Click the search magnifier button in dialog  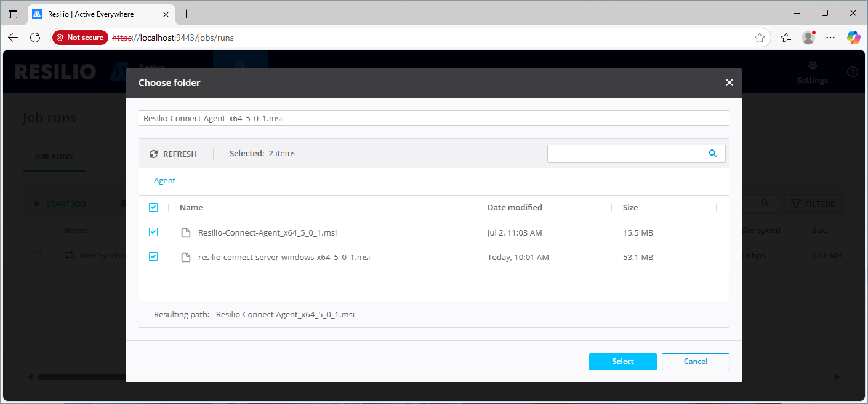click(x=713, y=154)
